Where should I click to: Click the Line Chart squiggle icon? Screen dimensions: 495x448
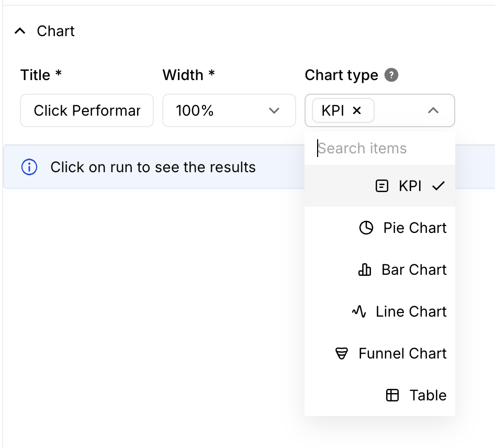click(x=359, y=311)
